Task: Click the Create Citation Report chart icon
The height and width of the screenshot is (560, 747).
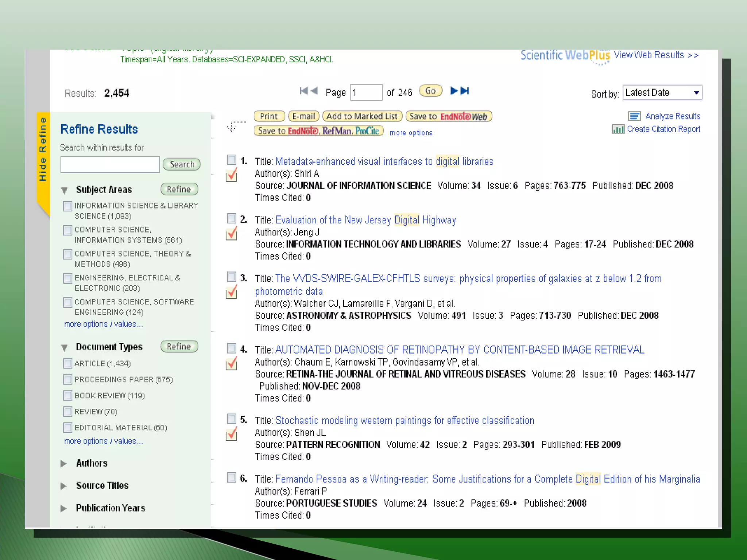Action: (618, 129)
